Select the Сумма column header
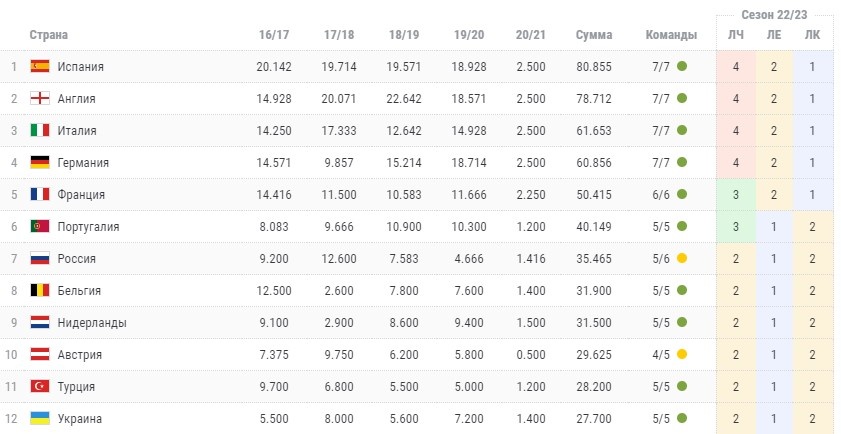841x434 pixels. coord(594,35)
